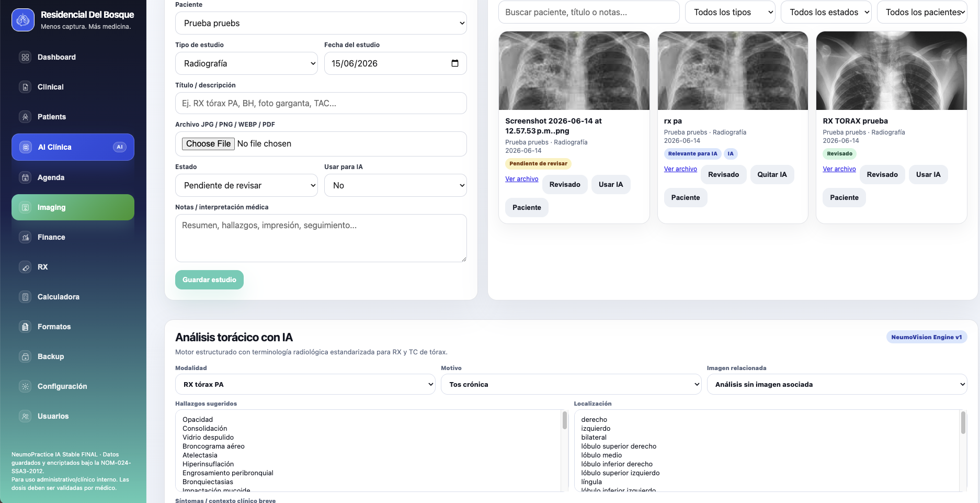980x503 pixels.
Task: Select bilateral in Localización list
Action: coord(594,437)
